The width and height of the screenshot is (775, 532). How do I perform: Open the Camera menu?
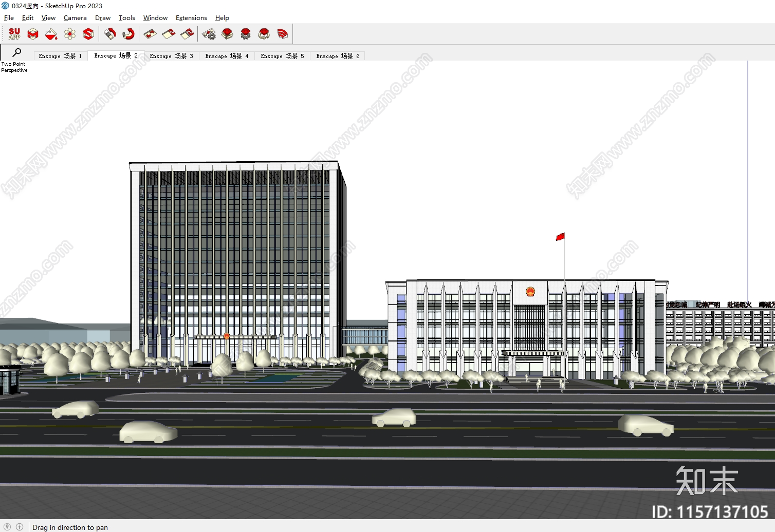coord(75,17)
